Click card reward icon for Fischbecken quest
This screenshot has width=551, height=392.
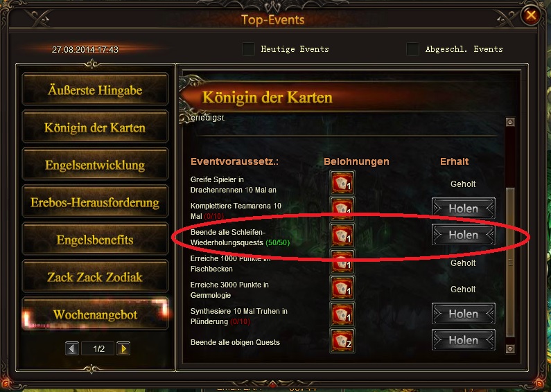tap(342, 262)
